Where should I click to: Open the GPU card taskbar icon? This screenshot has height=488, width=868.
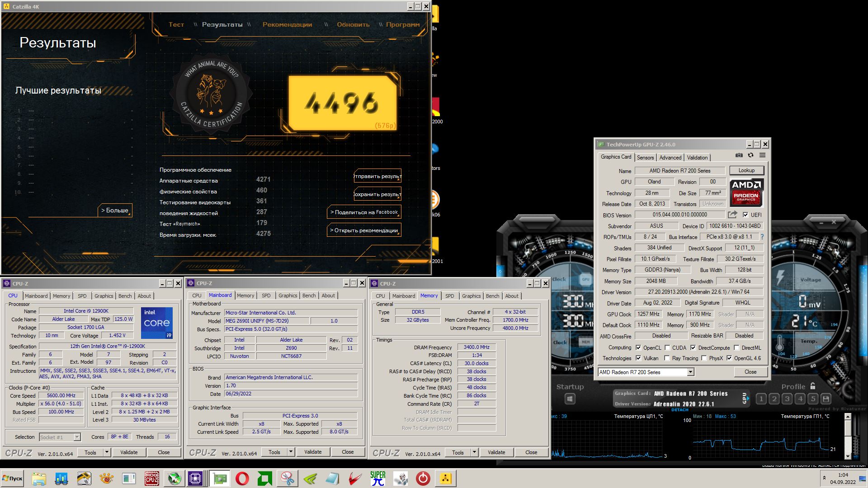coord(220,478)
